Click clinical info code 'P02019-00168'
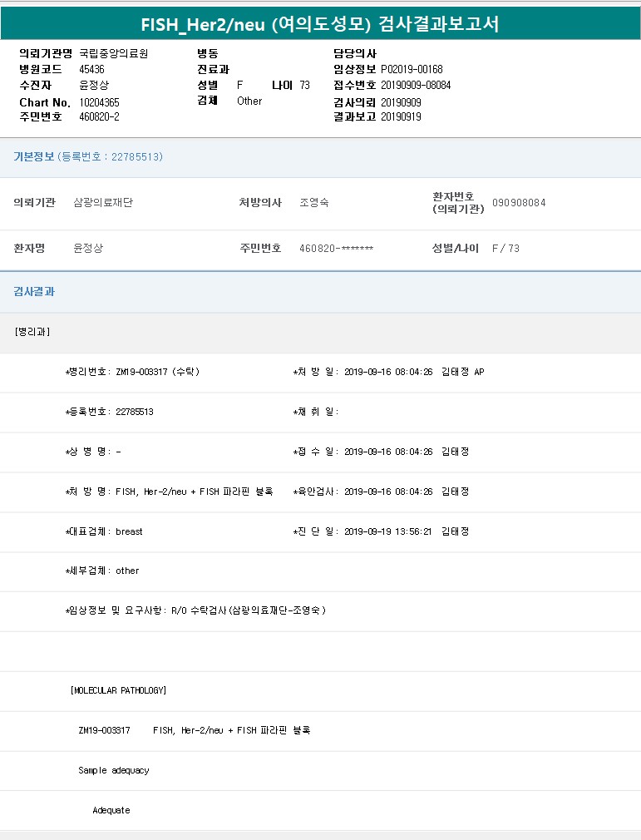 click(412, 69)
